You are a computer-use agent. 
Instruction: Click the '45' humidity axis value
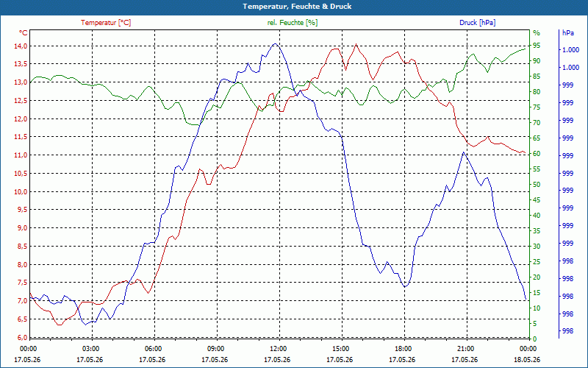537,200
